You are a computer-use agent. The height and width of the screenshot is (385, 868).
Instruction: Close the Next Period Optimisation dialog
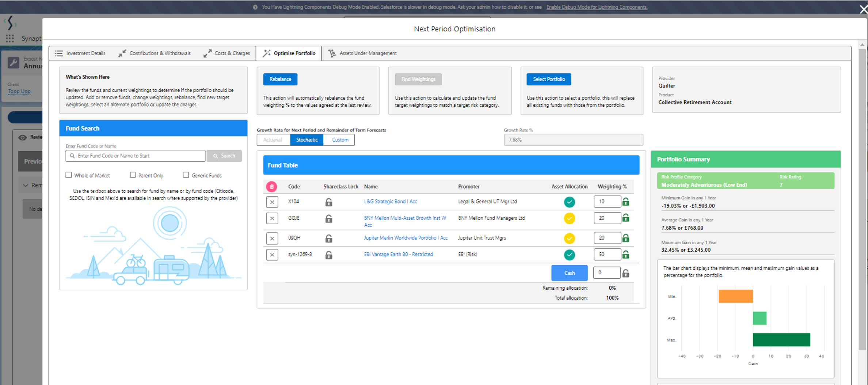coord(863,9)
